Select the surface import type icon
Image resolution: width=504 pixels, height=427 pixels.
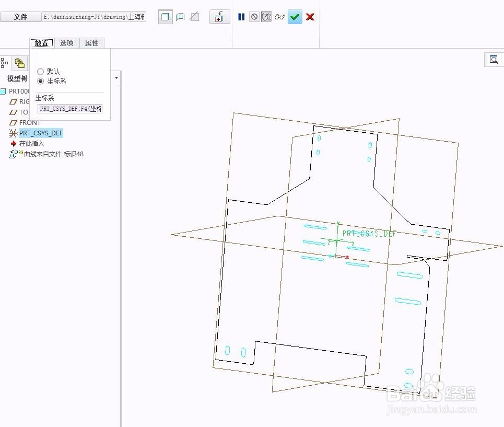(180, 17)
